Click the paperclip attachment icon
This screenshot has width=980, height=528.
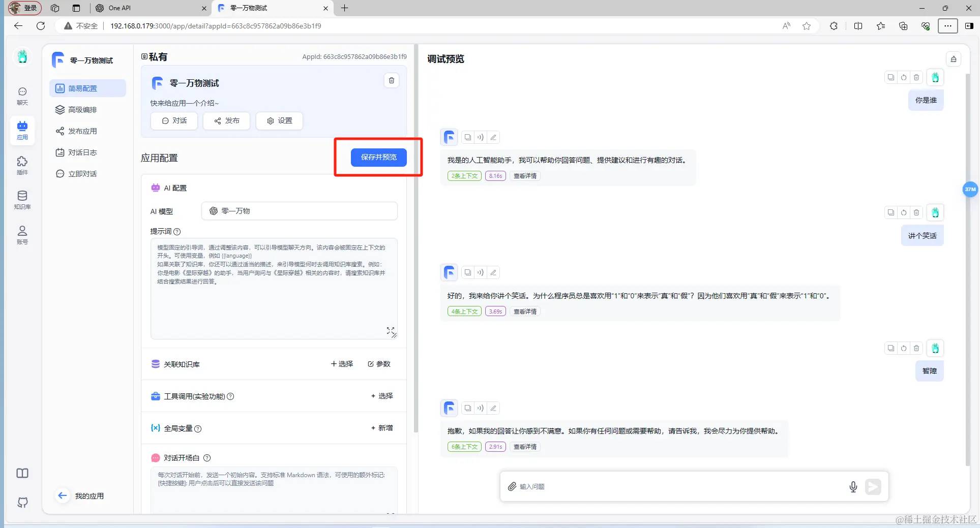[x=512, y=486]
